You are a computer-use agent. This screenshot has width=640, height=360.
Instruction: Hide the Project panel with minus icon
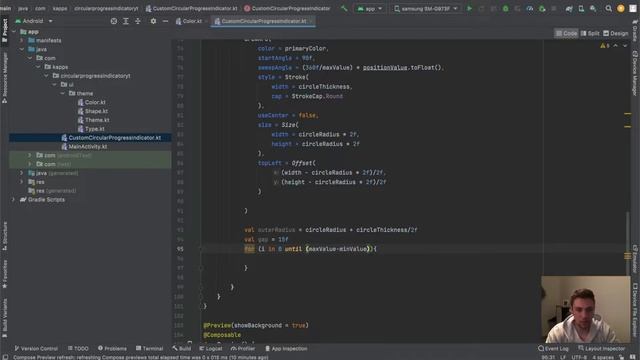pos(165,21)
